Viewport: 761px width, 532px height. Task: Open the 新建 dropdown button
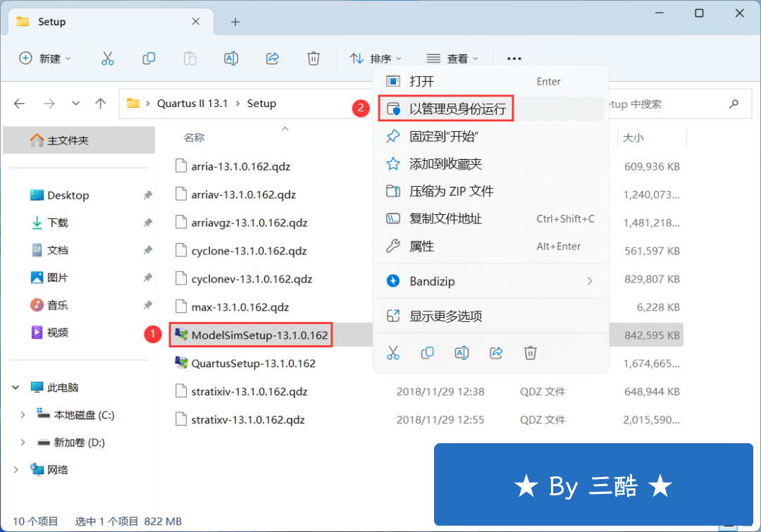point(45,58)
